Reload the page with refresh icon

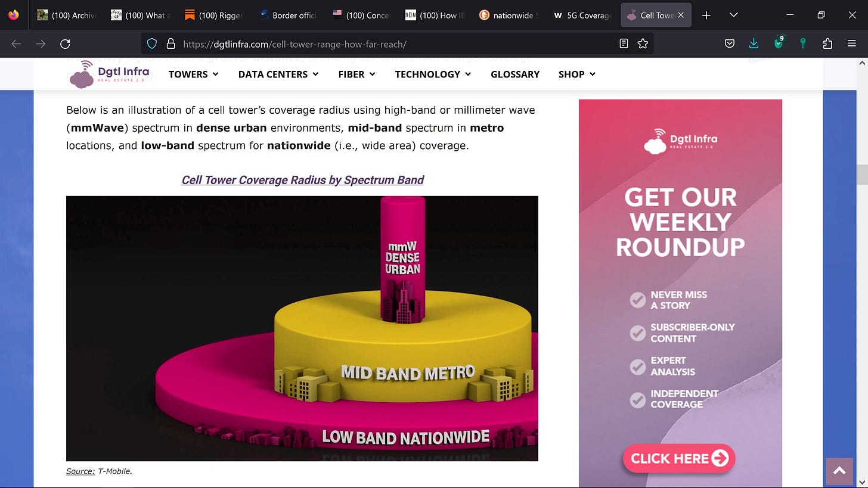(66, 43)
